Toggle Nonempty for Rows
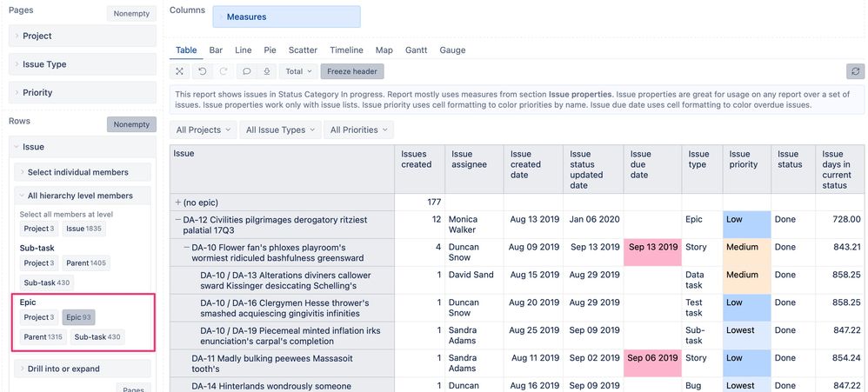Image resolution: width=868 pixels, height=392 pixels. (131, 124)
